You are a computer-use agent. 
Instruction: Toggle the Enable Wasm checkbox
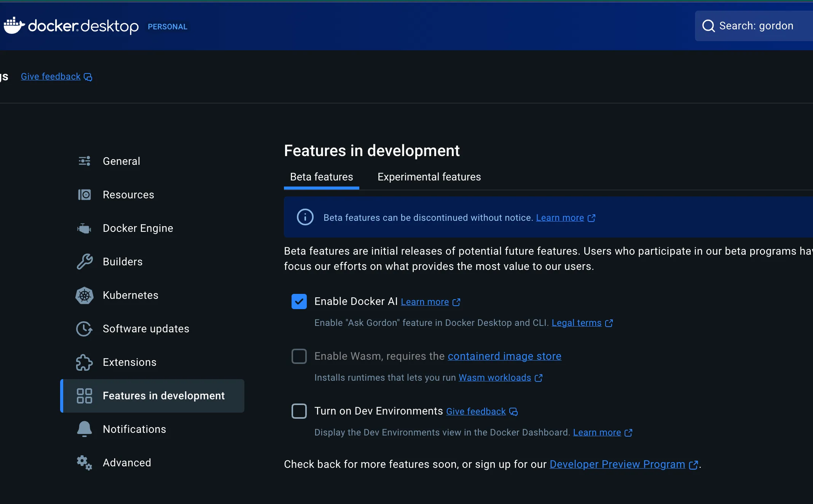click(299, 356)
